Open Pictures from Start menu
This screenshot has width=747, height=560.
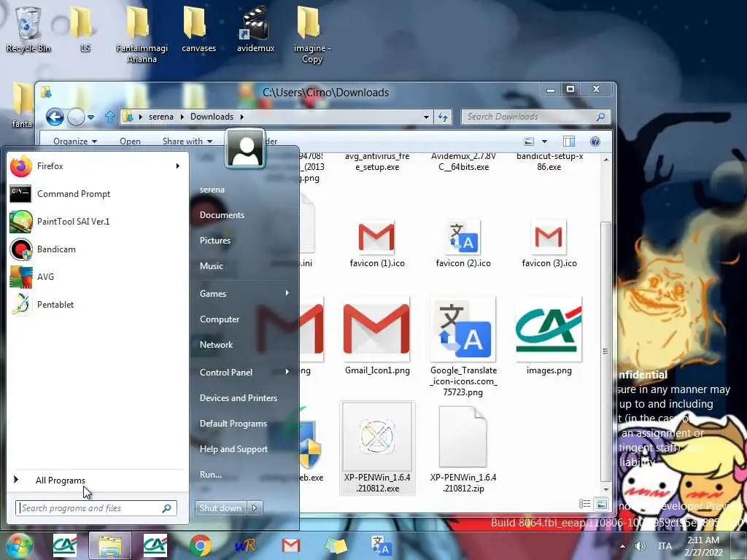[215, 241]
